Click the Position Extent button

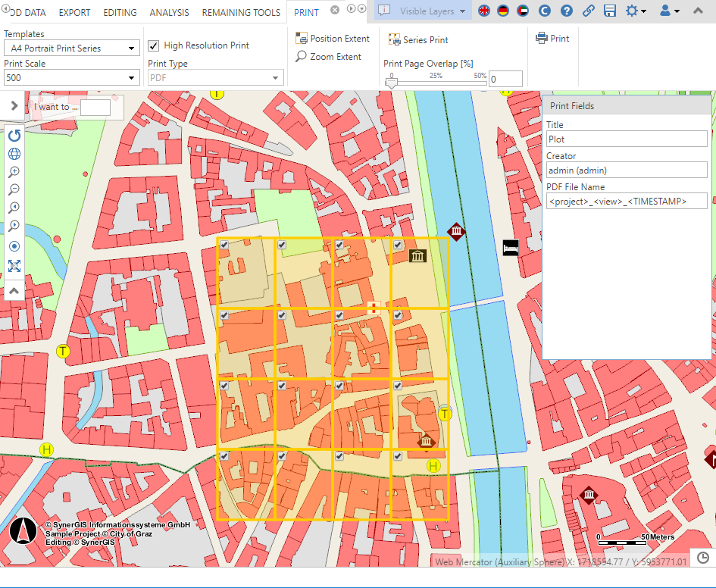[x=333, y=39]
